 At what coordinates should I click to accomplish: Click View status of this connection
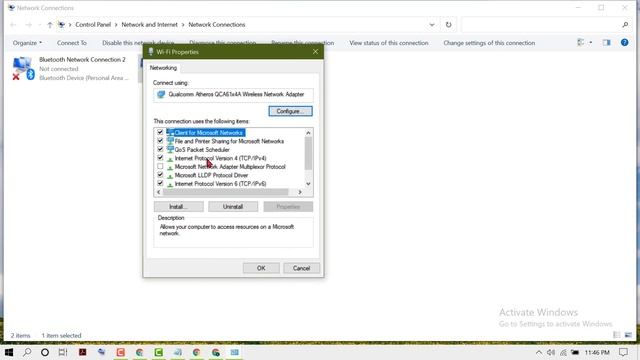[389, 43]
